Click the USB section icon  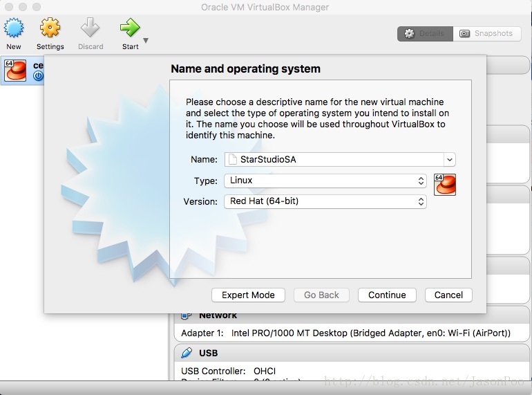pos(187,353)
